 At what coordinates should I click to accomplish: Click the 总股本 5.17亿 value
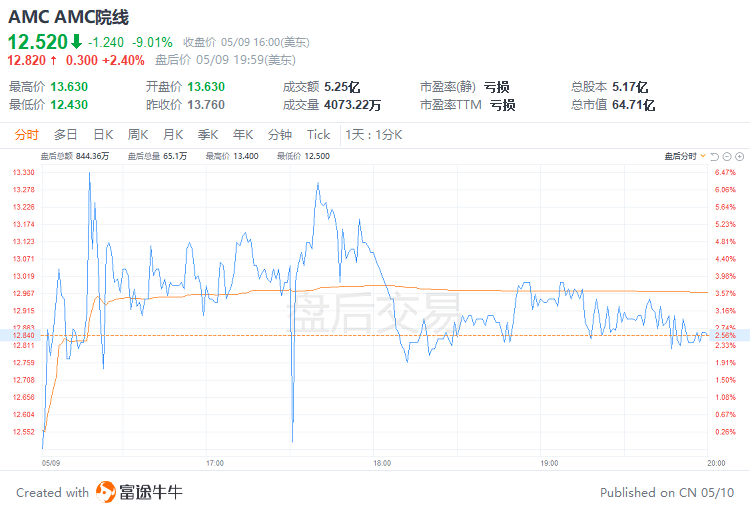[x=630, y=87]
